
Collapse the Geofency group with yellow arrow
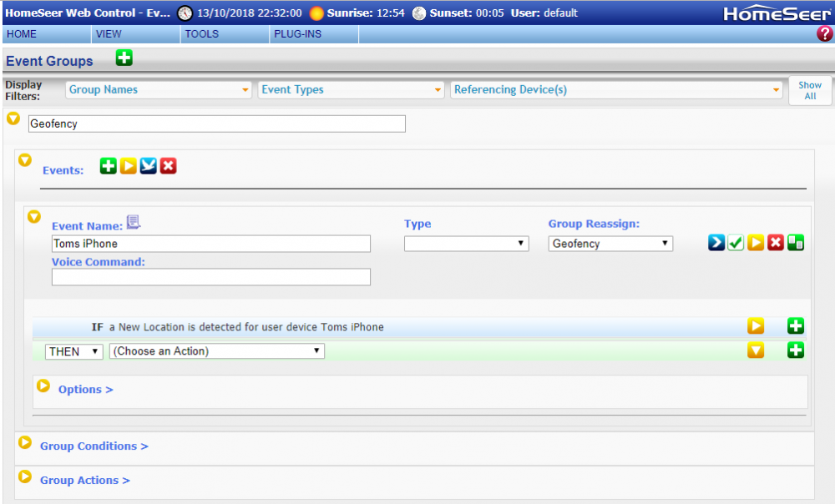[x=13, y=119]
